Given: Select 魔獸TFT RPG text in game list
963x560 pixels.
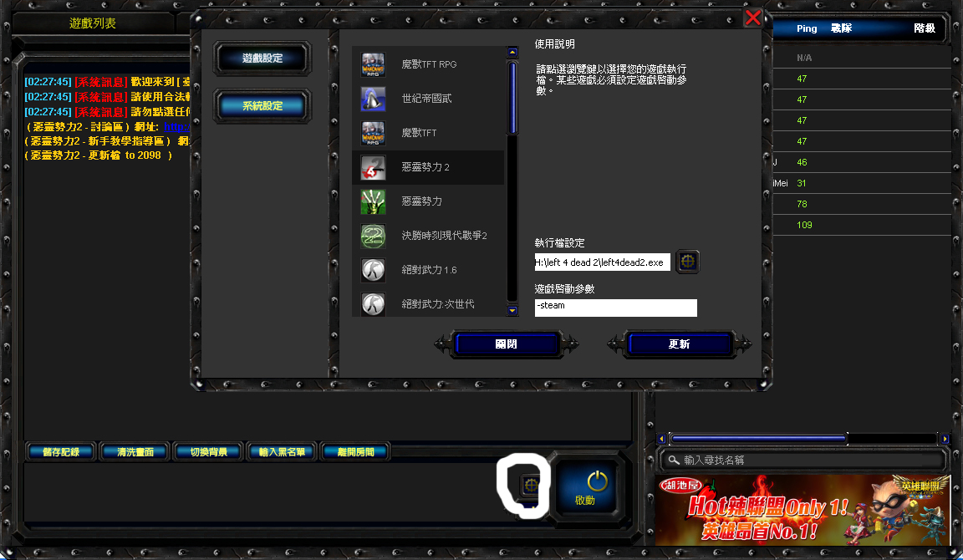Looking at the screenshot, I should pyautogui.click(x=429, y=64).
